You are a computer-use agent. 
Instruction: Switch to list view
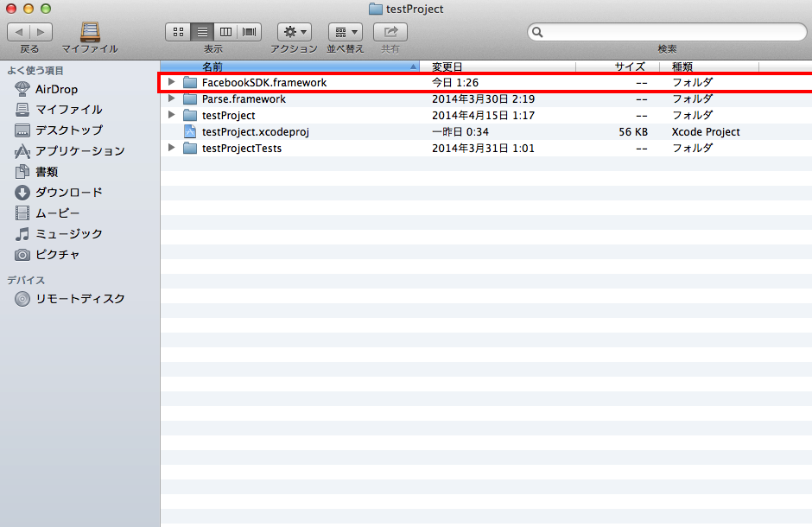[x=202, y=32]
